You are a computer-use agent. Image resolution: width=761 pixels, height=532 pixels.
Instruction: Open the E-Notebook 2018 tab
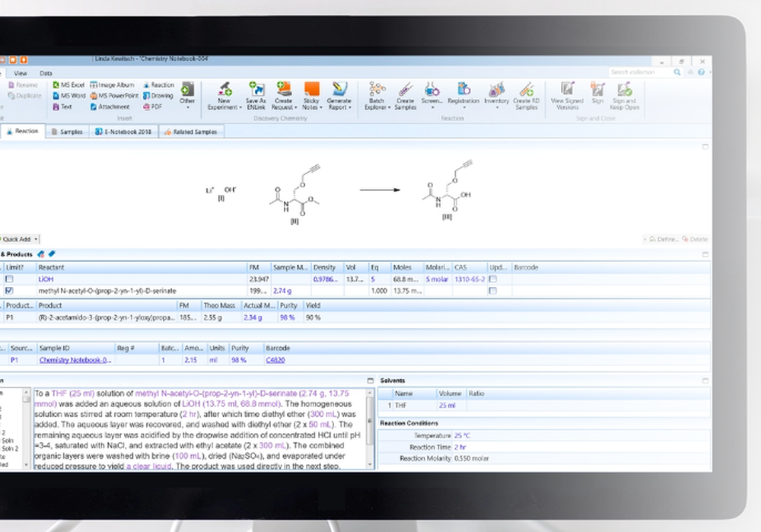click(x=126, y=131)
